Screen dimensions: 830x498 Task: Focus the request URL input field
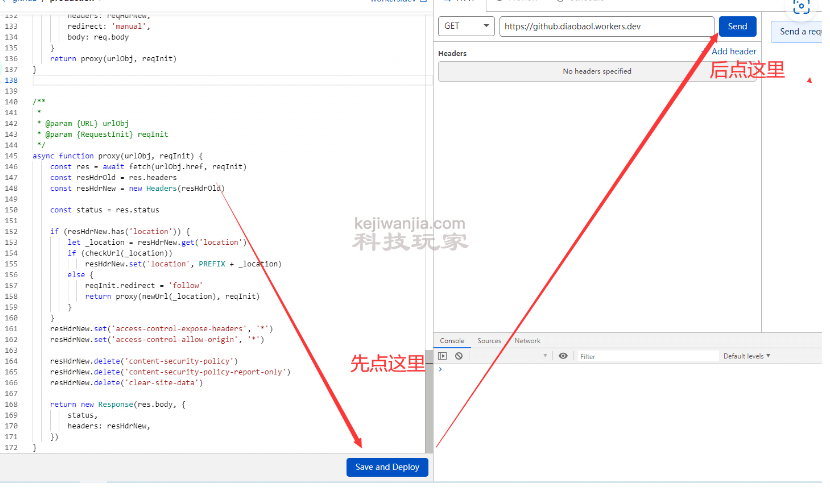tap(606, 26)
